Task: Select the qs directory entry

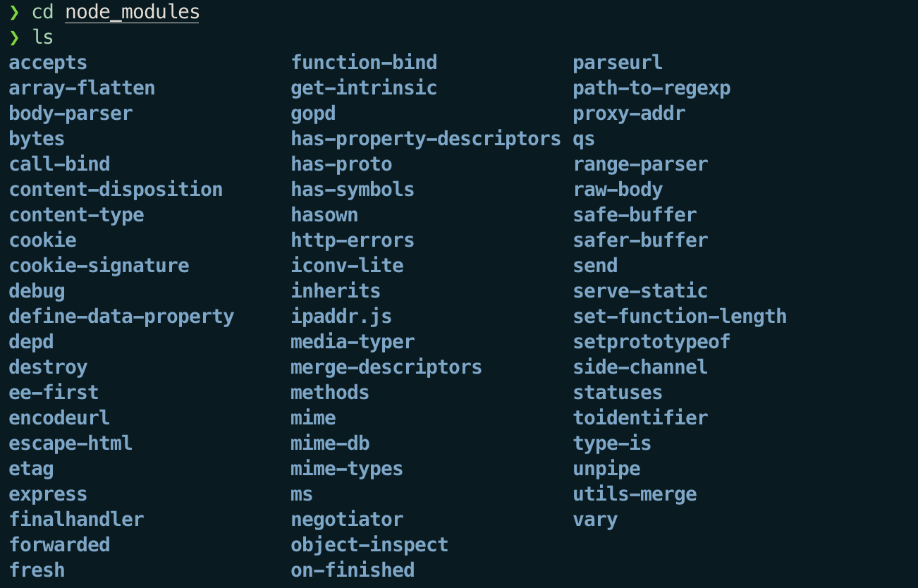Action: tap(584, 140)
